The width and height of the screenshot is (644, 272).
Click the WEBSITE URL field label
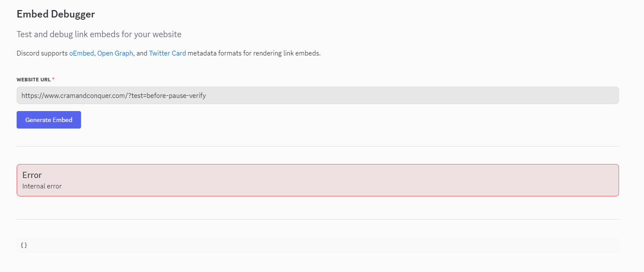33,80
